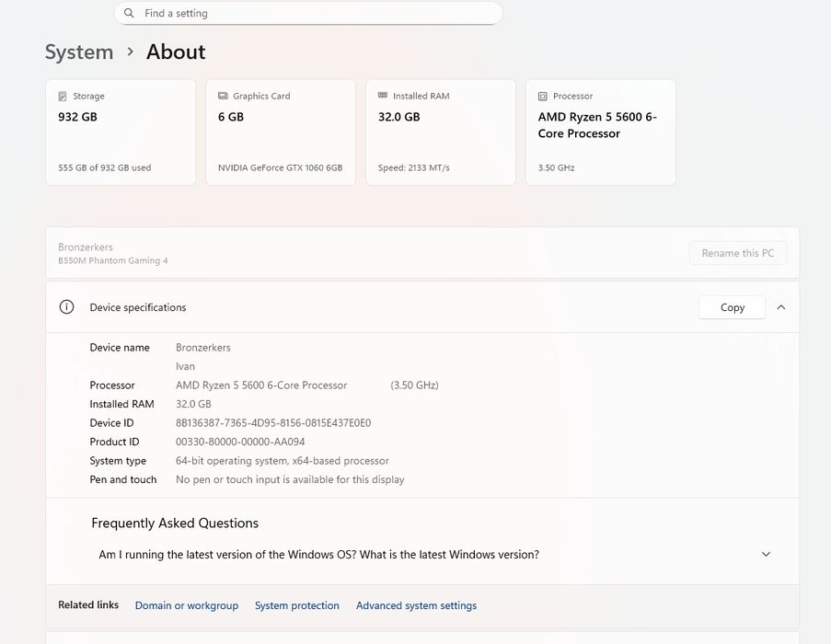Viewport: 831px width, 644px height.
Task: Expand the Windows latest version FAQ
Action: (766, 555)
